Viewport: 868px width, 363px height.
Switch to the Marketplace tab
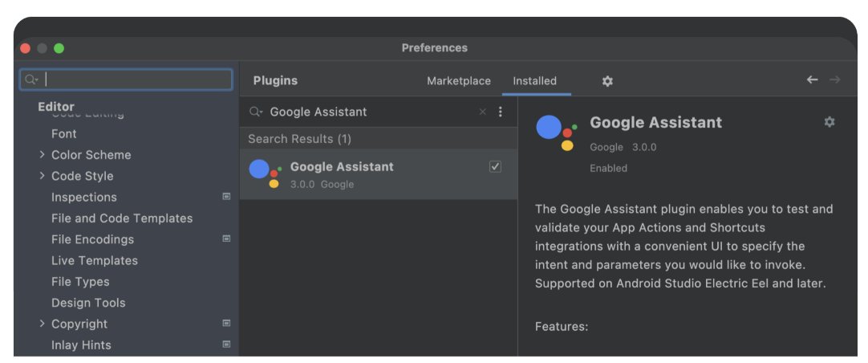(x=458, y=81)
